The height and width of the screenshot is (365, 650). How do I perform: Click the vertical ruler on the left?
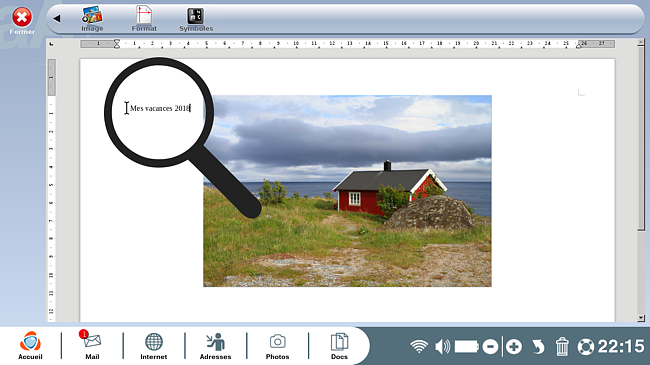coord(51,190)
